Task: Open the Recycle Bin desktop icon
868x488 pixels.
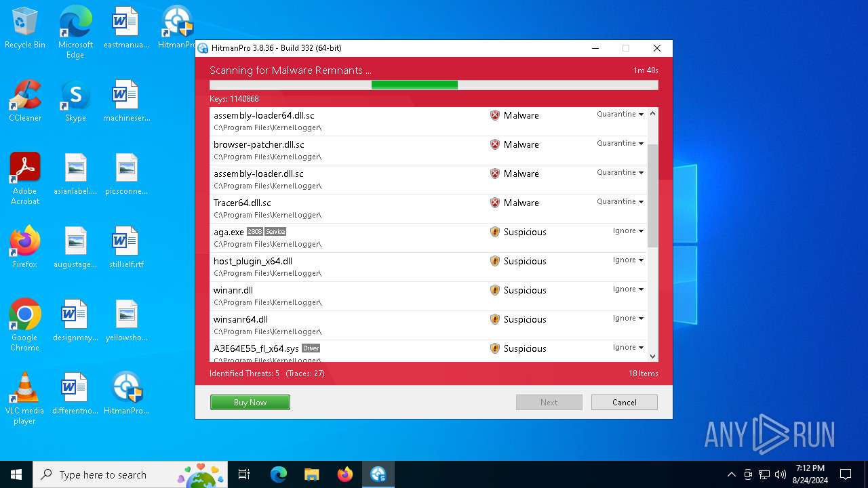Action: click(x=25, y=28)
